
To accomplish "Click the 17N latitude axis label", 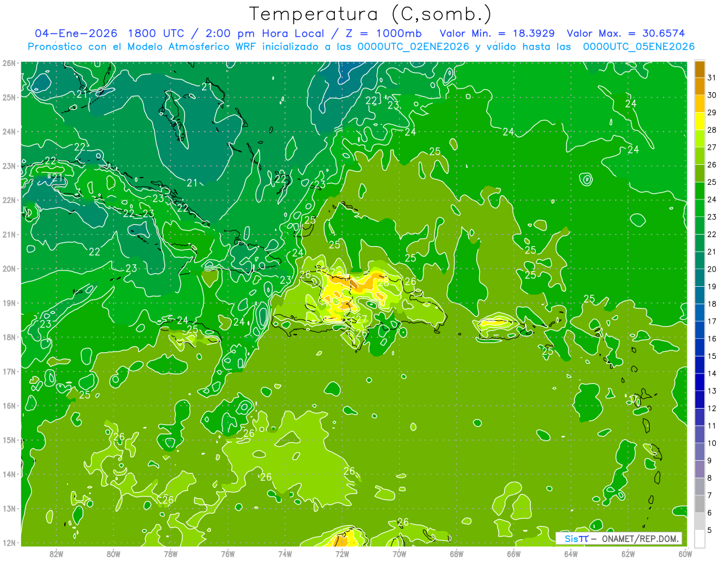I will (8, 371).
